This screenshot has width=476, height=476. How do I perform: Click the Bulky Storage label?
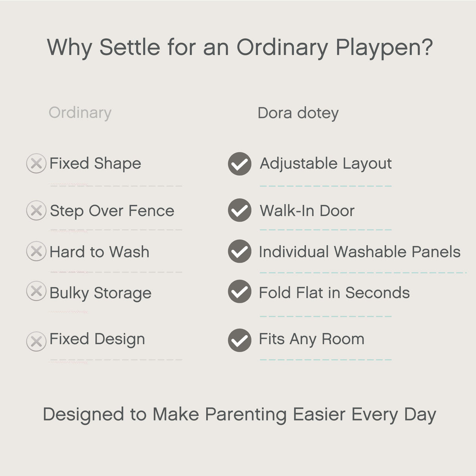100,293
